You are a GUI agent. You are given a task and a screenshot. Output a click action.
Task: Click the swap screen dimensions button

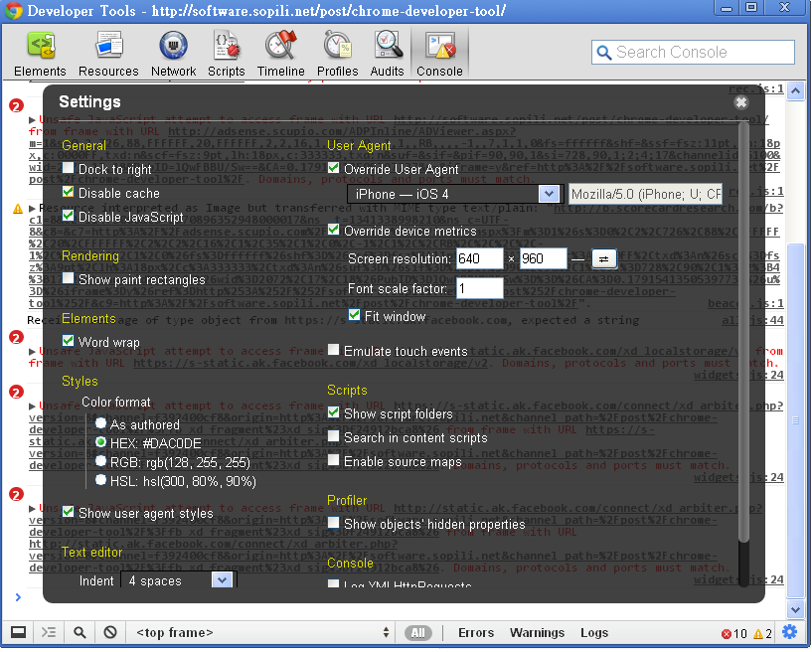pyautogui.click(x=603, y=259)
